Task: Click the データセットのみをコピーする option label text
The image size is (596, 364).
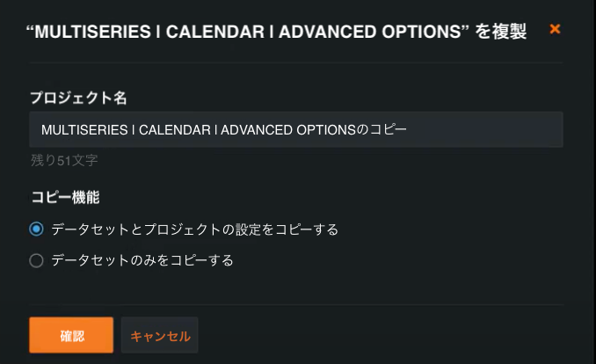Action: click(x=142, y=260)
